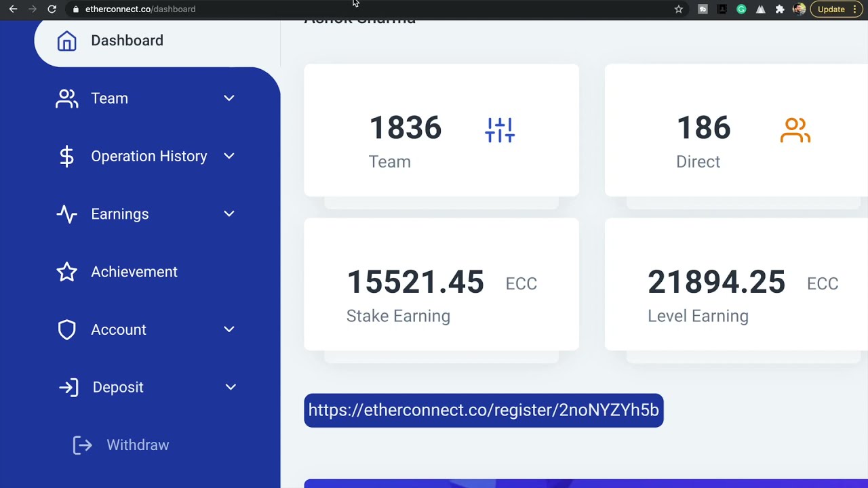Open the Withdraw submenu item
Screen dimensions: 868x488
click(138, 445)
